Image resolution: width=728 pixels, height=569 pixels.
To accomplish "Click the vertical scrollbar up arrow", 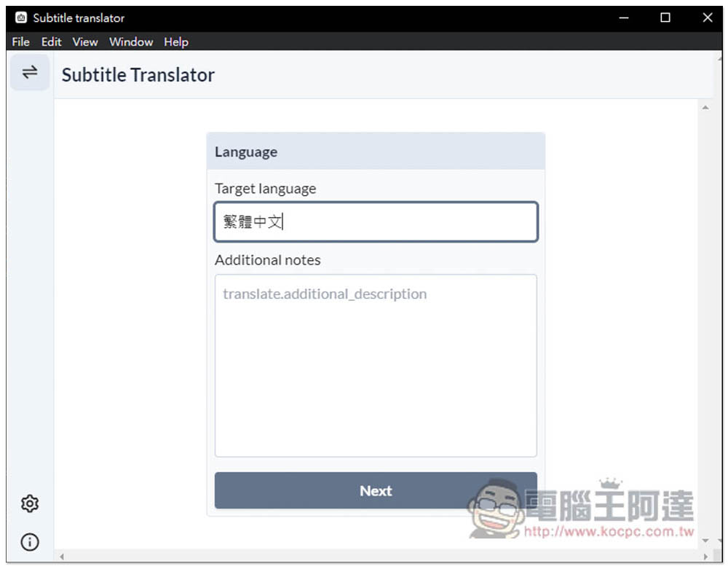I will [x=705, y=107].
